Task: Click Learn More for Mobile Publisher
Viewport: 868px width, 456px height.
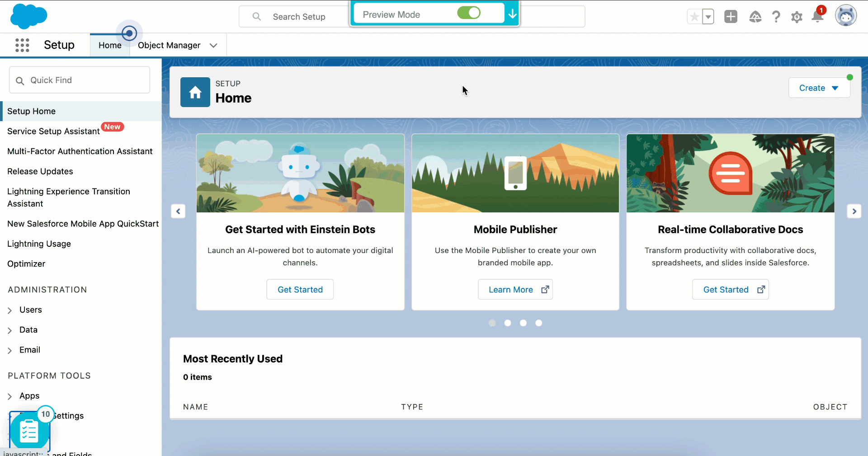Action: (x=515, y=289)
